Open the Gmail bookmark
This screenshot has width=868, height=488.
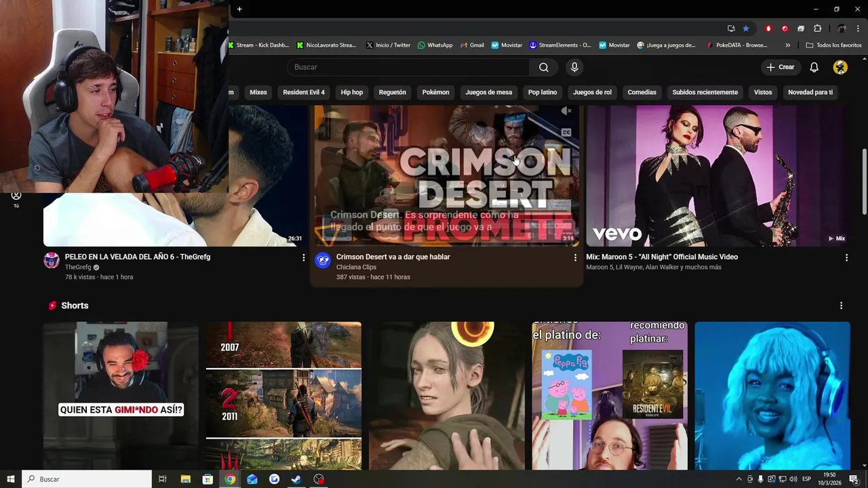[472, 45]
